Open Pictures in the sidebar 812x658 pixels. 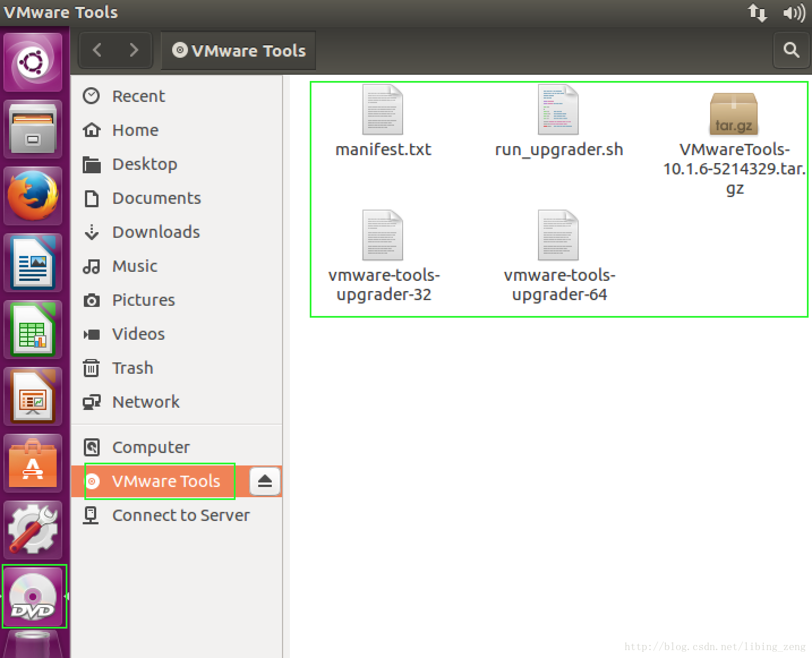tap(177, 300)
